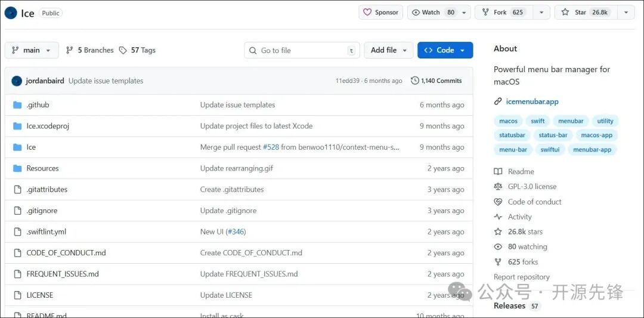Open the Add file dropdown
The width and height of the screenshot is (644, 318).
click(389, 50)
